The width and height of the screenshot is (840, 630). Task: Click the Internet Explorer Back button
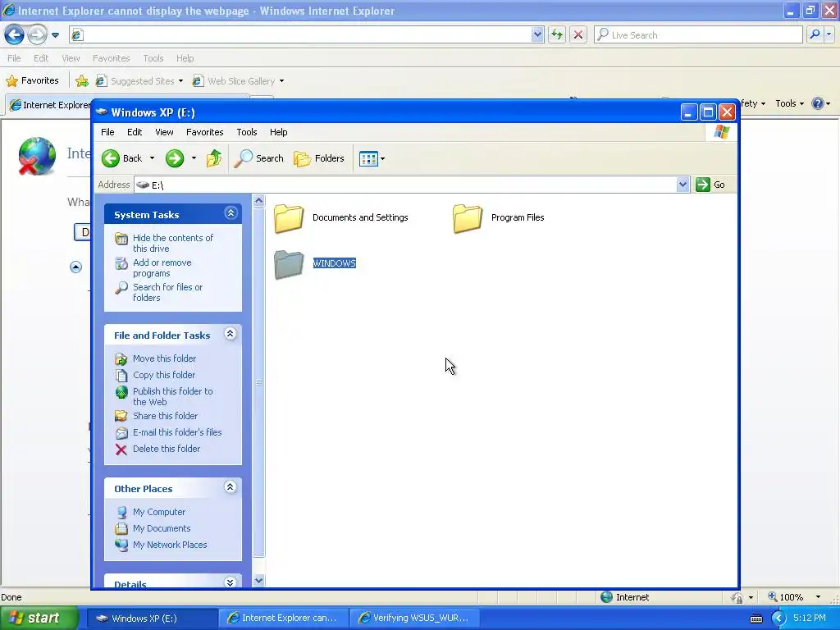tap(15, 34)
